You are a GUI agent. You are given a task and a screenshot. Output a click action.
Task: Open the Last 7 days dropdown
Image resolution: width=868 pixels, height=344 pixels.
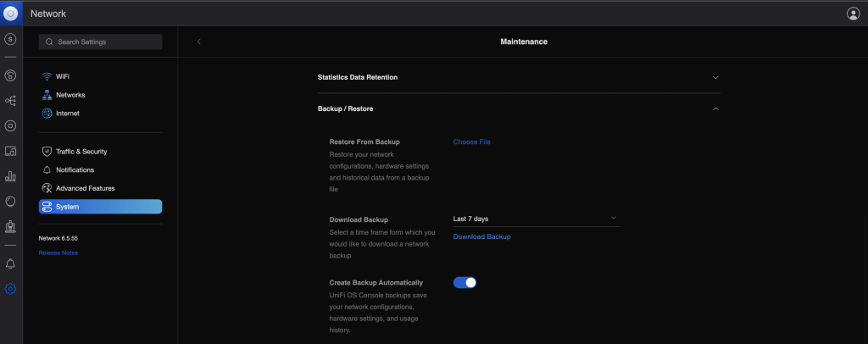point(536,219)
